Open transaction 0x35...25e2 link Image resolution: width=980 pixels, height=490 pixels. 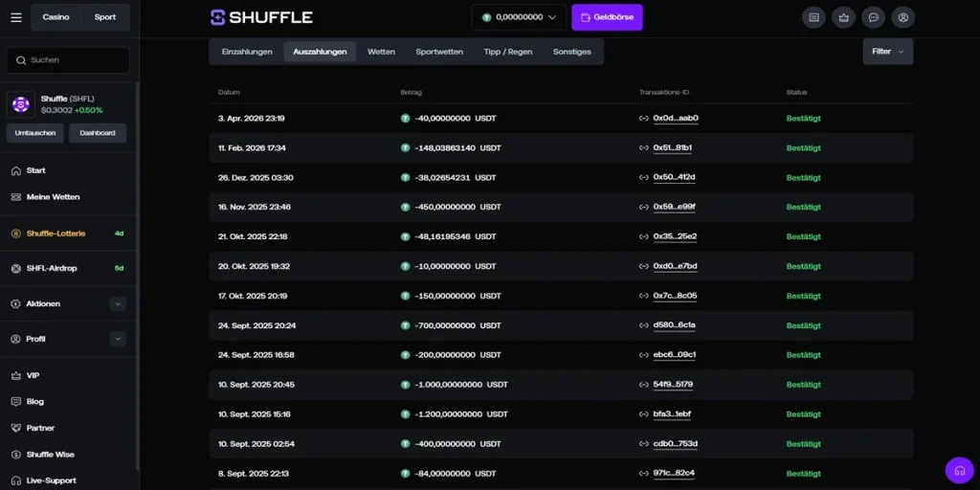click(x=675, y=237)
